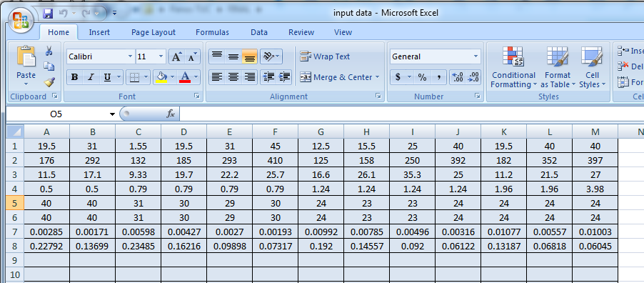
Task: Open number format General dropdown
Action: pyautogui.click(x=476, y=56)
